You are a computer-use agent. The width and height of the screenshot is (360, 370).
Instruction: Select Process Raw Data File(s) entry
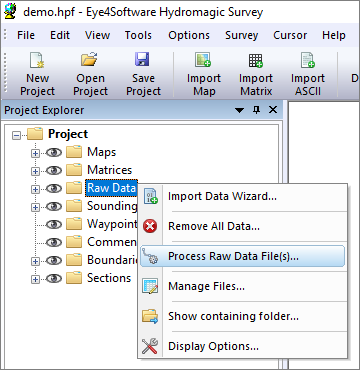[242, 256]
